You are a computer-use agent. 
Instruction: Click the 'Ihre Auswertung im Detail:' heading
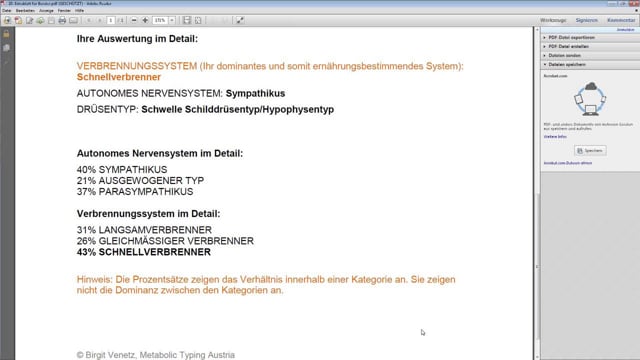point(137,39)
